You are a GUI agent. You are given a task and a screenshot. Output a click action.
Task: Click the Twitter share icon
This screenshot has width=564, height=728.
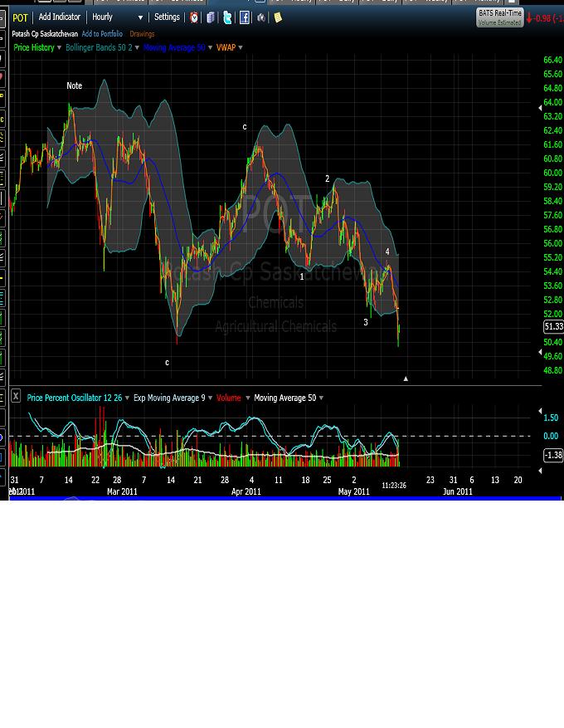tap(227, 17)
